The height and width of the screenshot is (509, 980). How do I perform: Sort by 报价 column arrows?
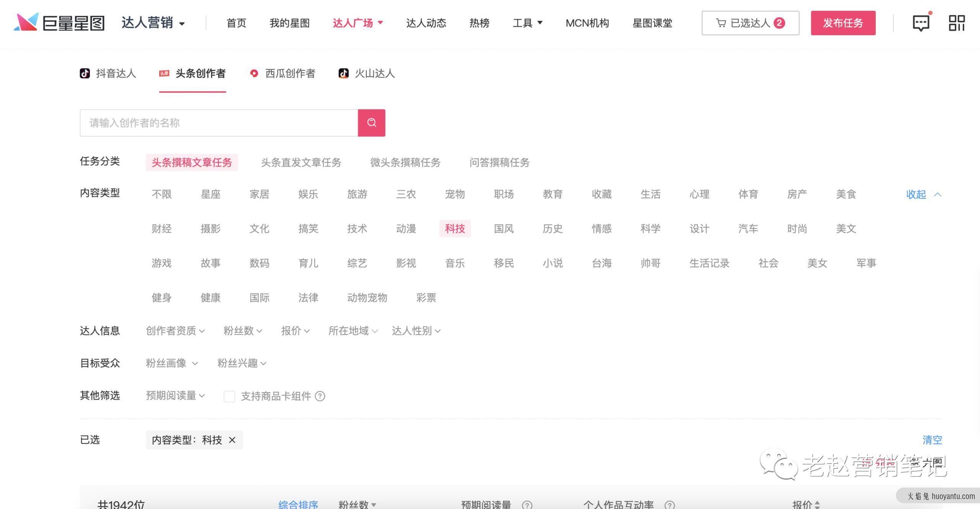tap(817, 505)
